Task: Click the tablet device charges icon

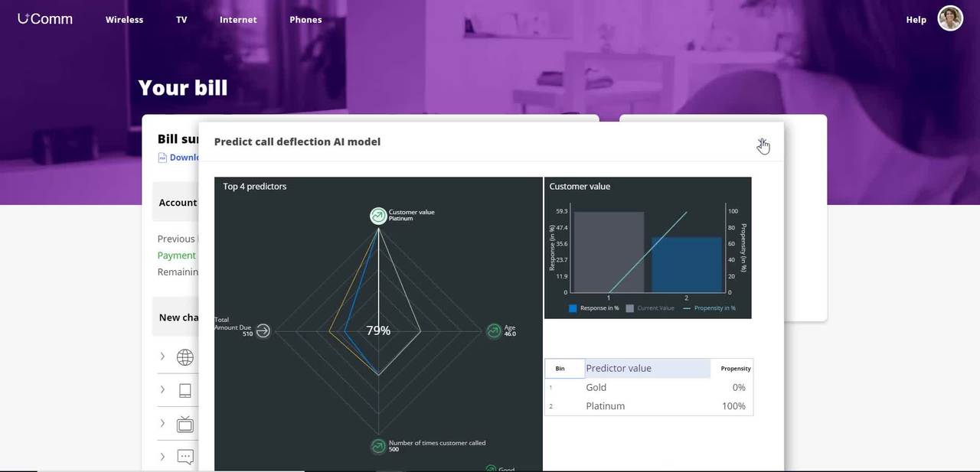Action: [185, 390]
